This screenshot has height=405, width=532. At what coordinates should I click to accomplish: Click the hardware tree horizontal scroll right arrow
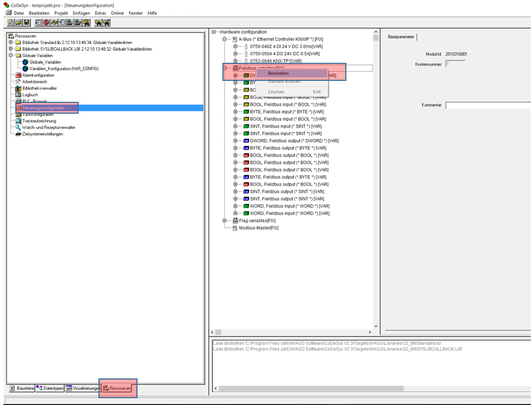(370, 332)
